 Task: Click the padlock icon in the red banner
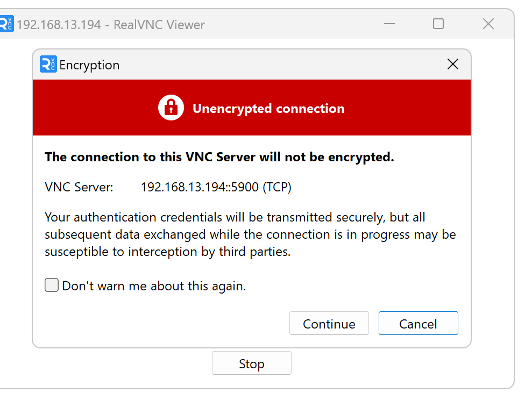(x=171, y=108)
